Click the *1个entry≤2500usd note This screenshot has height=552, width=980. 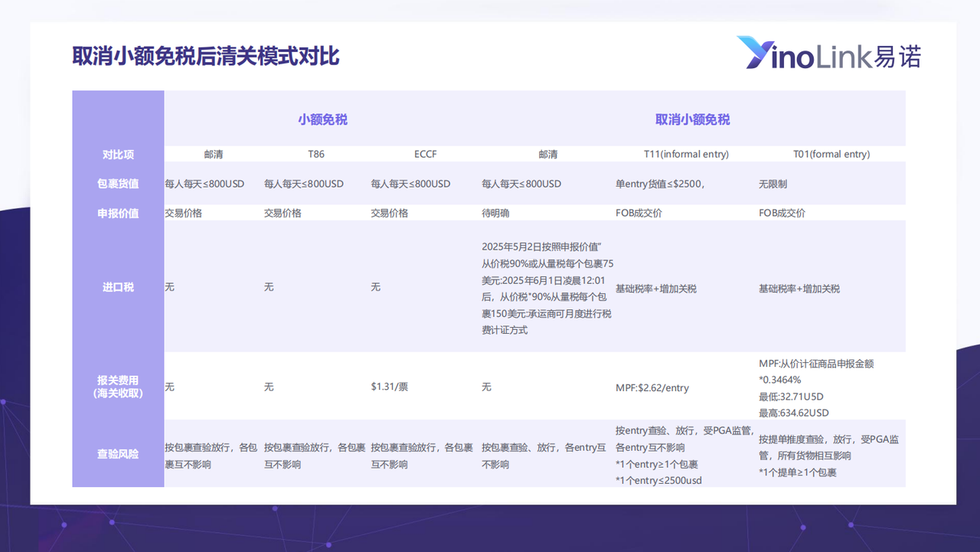tap(658, 480)
